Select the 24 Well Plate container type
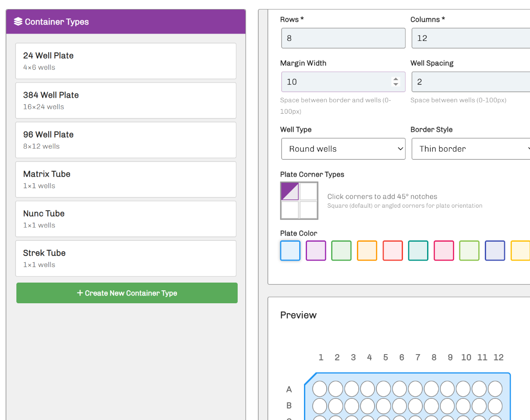Viewport: 530px width, 420px height. pyautogui.click(x=126, y=61)
